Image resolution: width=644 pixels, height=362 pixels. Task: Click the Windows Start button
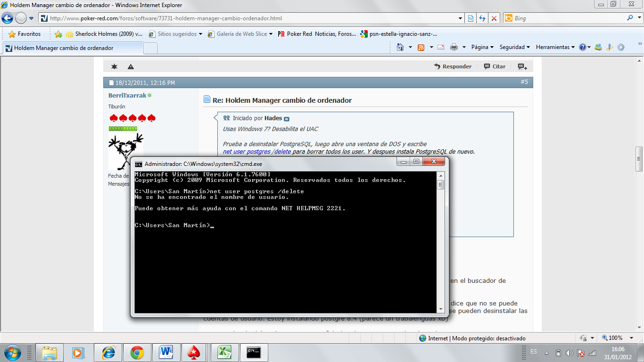[12, 353]
